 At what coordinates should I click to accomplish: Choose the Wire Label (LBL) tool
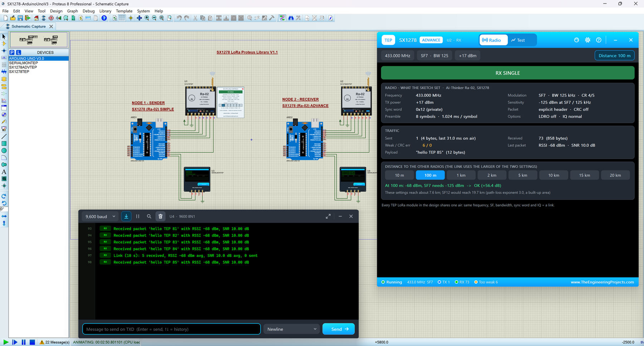pos(4,58)
